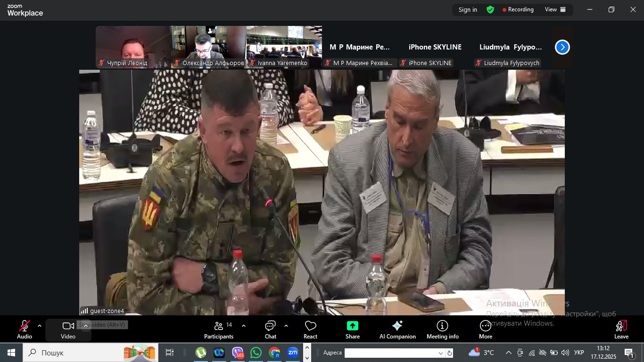Screen dimensions: 644x362
Task: Leave the meeting
Action: coord(621,329)
